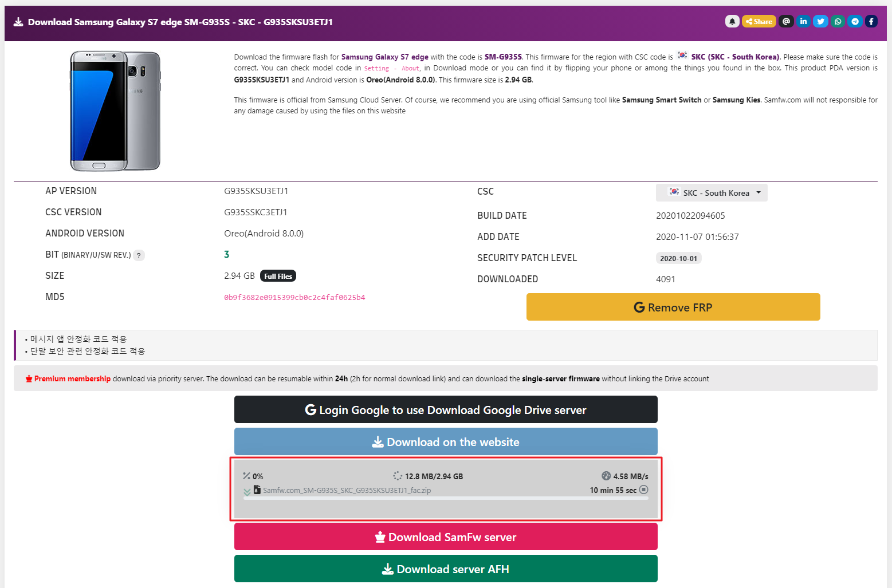Click the build date 20201022094605
Viewport: 892px width, 588px height.
[x=690, y=216]
